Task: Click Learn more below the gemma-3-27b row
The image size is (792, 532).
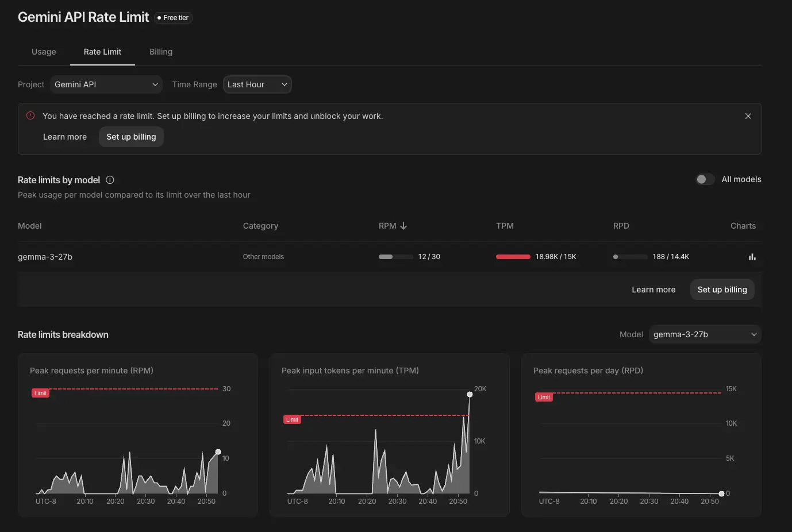Action: pyautogui.click(x=653, y=290)
